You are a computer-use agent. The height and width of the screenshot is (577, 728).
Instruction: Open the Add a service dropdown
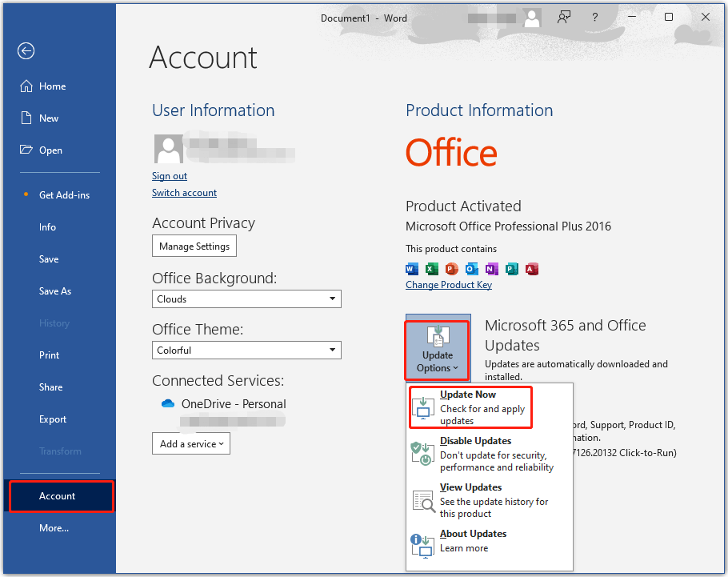click(190, 443)
